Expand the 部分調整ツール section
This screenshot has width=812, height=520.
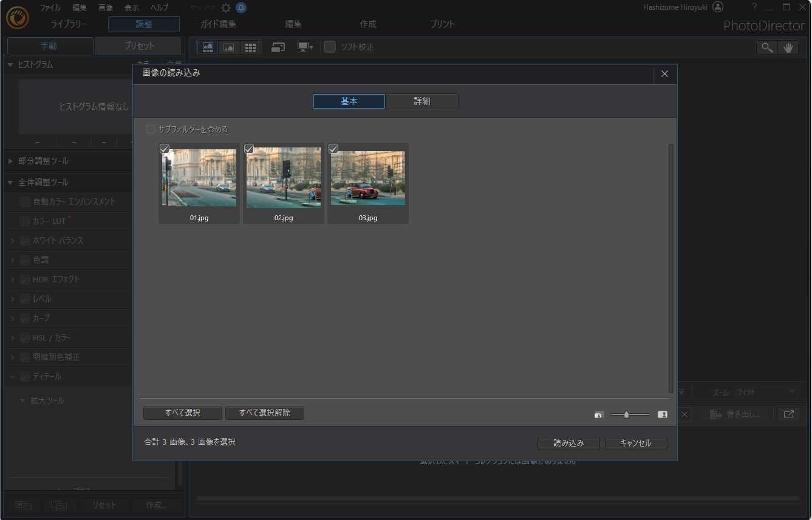(10, 161)
